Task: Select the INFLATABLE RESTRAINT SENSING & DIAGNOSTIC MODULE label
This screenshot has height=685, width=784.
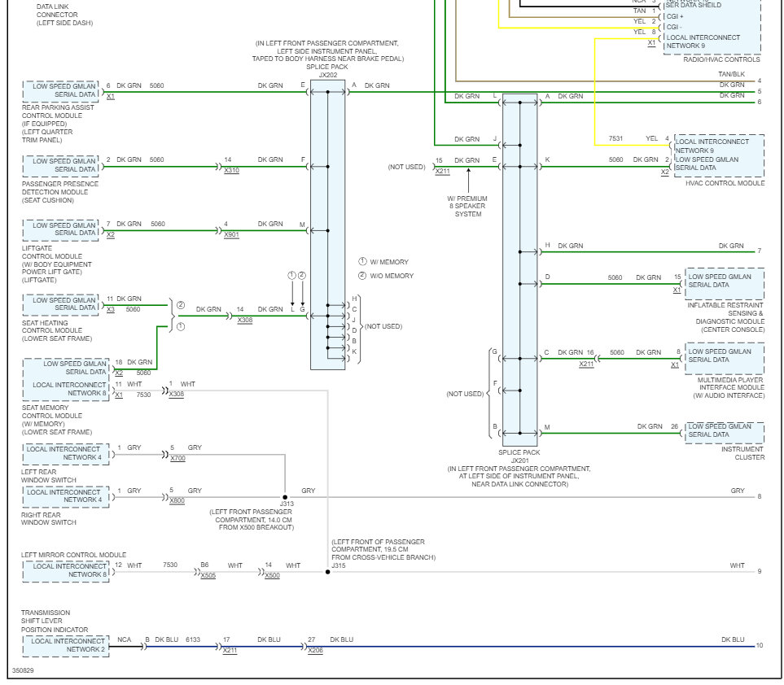Action: tap(725, 318)
